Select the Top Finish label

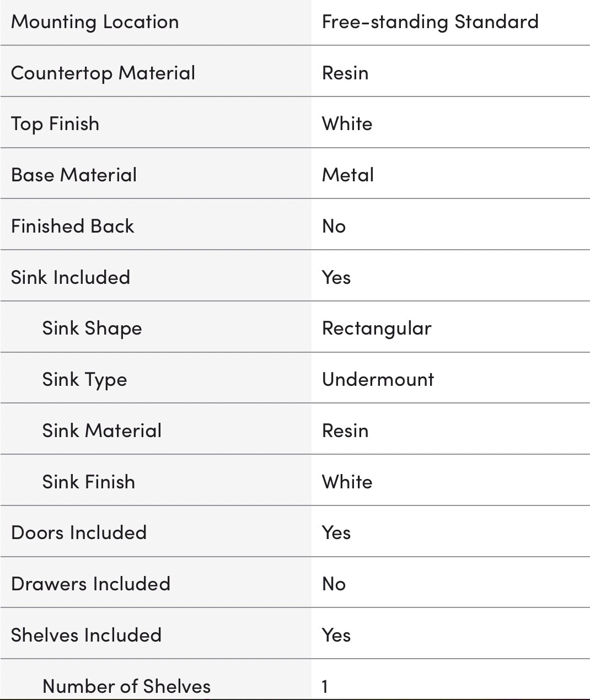[55, 124]
